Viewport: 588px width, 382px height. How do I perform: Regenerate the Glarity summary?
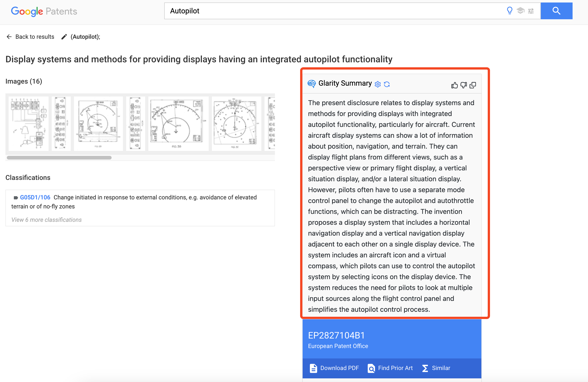[387, 84]
